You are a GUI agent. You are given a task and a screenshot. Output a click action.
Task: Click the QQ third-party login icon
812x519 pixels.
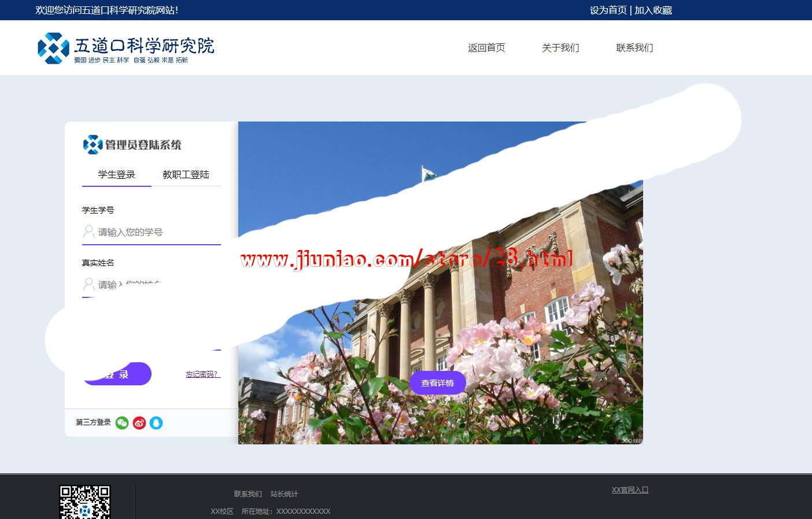156,423
